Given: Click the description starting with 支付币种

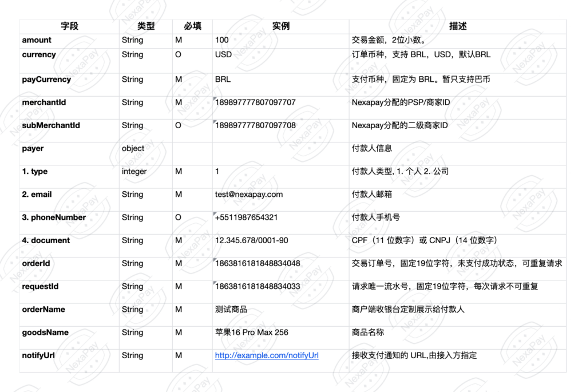Looking at the screenshot, I should 421,79.
